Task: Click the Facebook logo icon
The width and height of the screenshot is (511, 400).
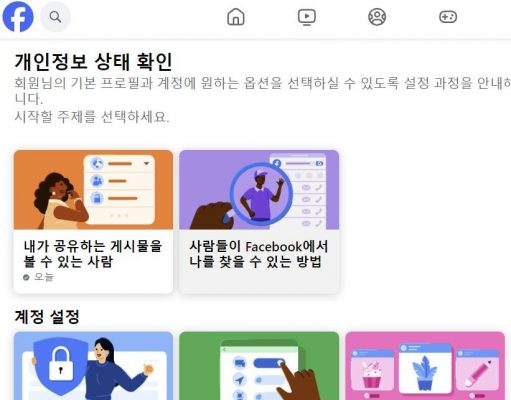Action: click(x=18, y=16)
